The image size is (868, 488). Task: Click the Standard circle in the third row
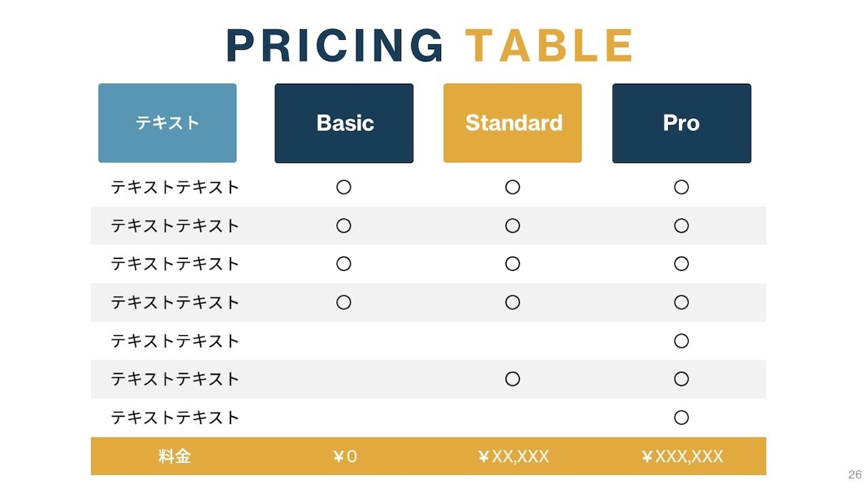coord(512,264)
